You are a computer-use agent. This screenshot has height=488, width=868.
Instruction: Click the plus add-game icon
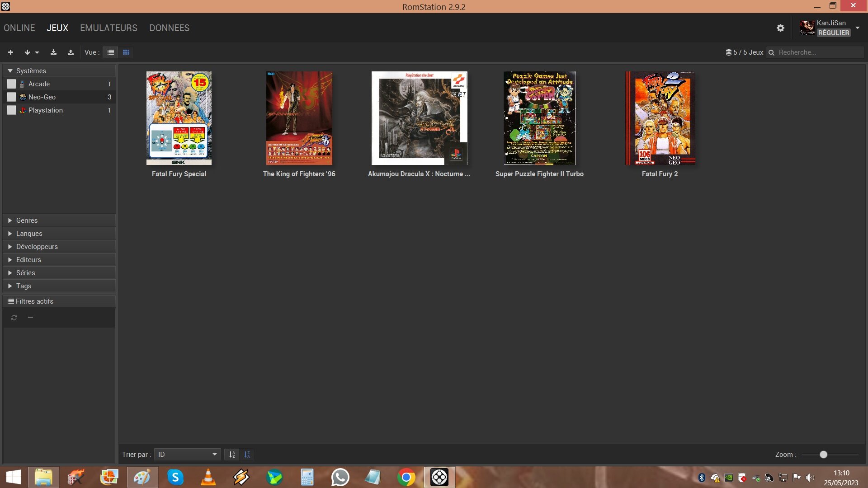10,52
